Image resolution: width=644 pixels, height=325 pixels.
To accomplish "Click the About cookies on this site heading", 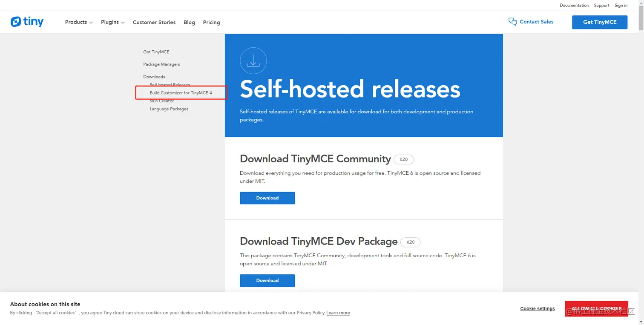I will click(45, 304).
